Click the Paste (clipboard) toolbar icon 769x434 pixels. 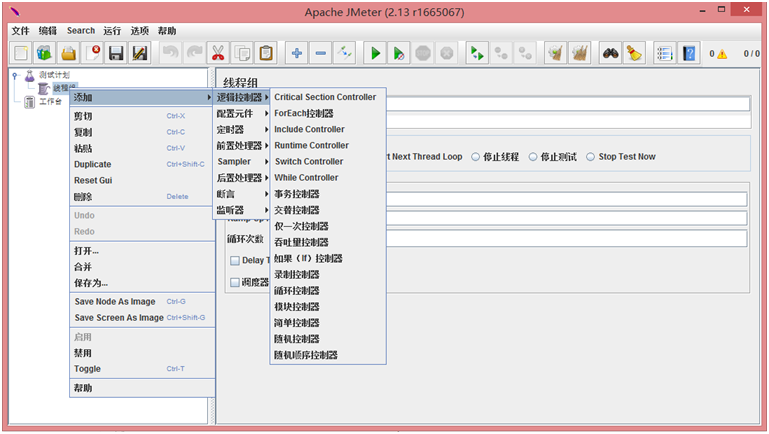(266, 53)
